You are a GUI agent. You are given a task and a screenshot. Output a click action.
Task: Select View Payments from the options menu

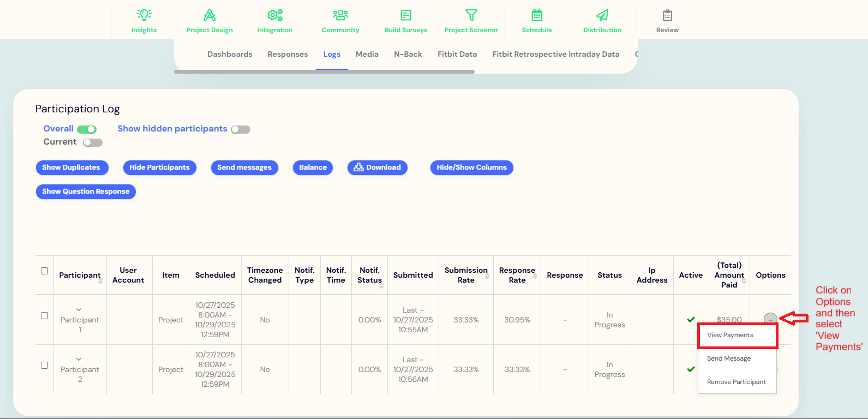(x=730, y=335)
